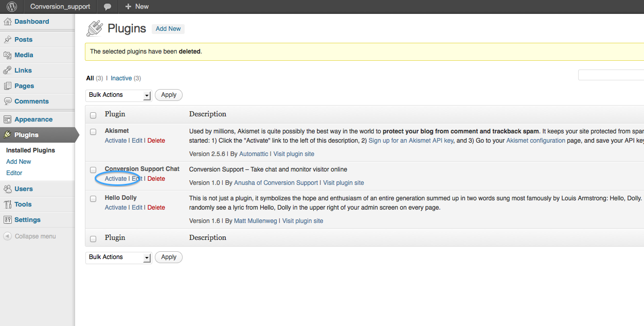Viewport: 644px width, 326px height.
Task: Open the top Bulk Actions dropdown
Action: coord(118,95)
